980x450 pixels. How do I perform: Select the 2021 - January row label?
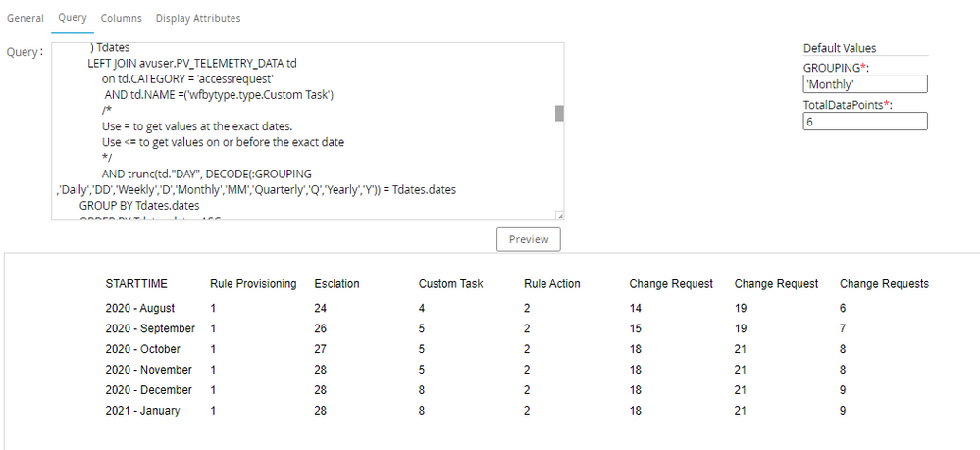pyautogui.click(x=142, y=411)
